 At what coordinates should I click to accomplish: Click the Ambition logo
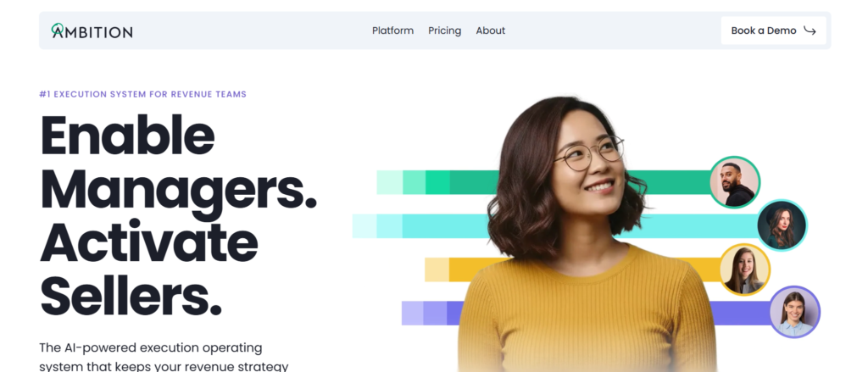(92, 31)
